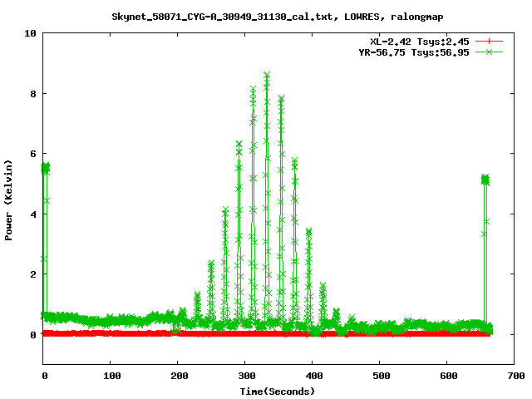
Task: Click x-axis tick label '200'
Action: coord(180,376)
